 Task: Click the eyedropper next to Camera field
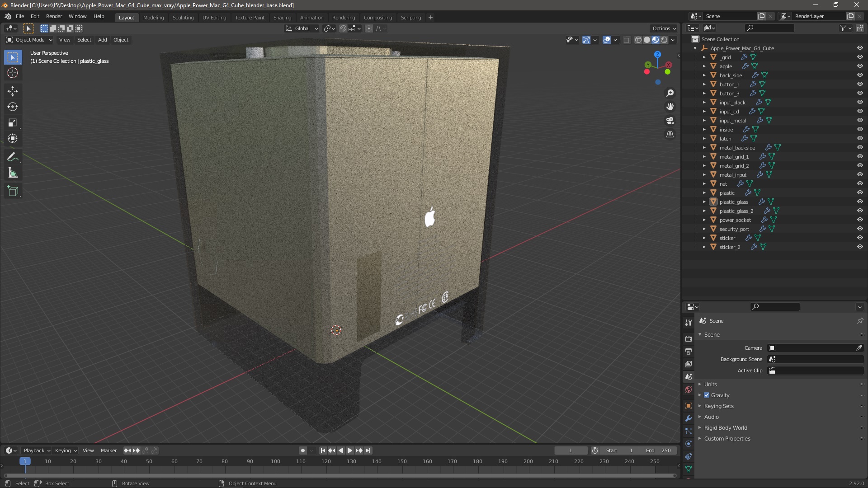click(x=859, y=348)
